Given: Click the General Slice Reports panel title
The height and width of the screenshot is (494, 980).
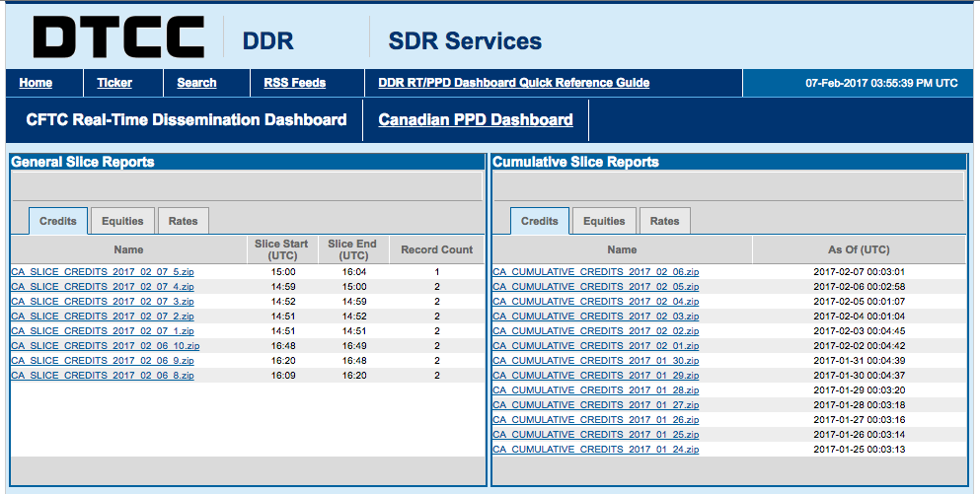Looking at the screenshot, I should point(83,163).
